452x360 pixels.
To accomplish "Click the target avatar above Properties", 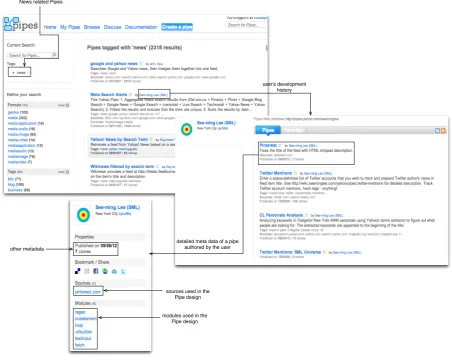I will (x=83, y=215).
